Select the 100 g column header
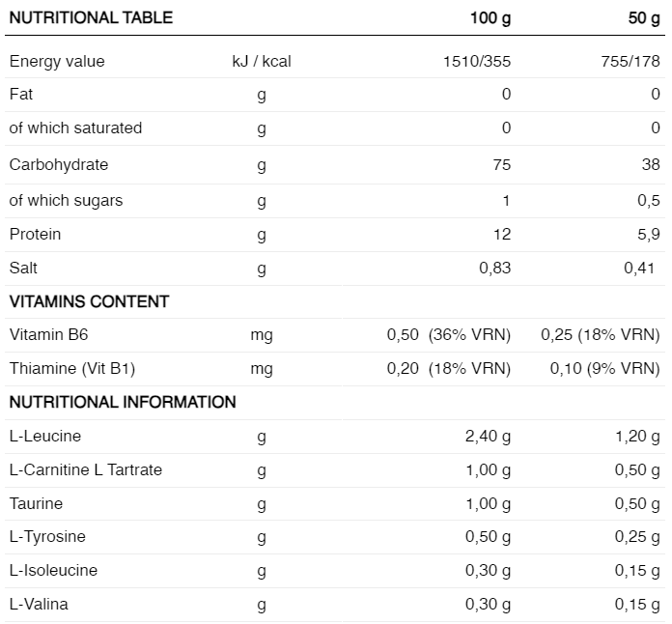The image size is (672, 624). tap(491, 17)
